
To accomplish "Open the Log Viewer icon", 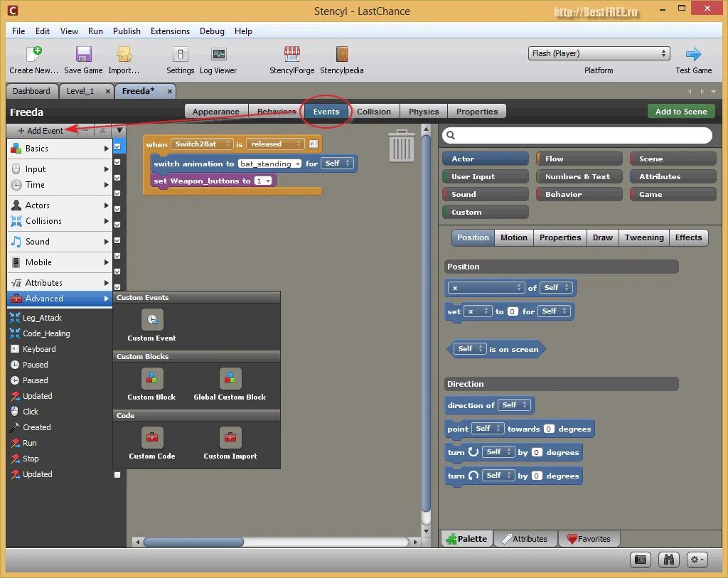I will [x=219, y=54].
